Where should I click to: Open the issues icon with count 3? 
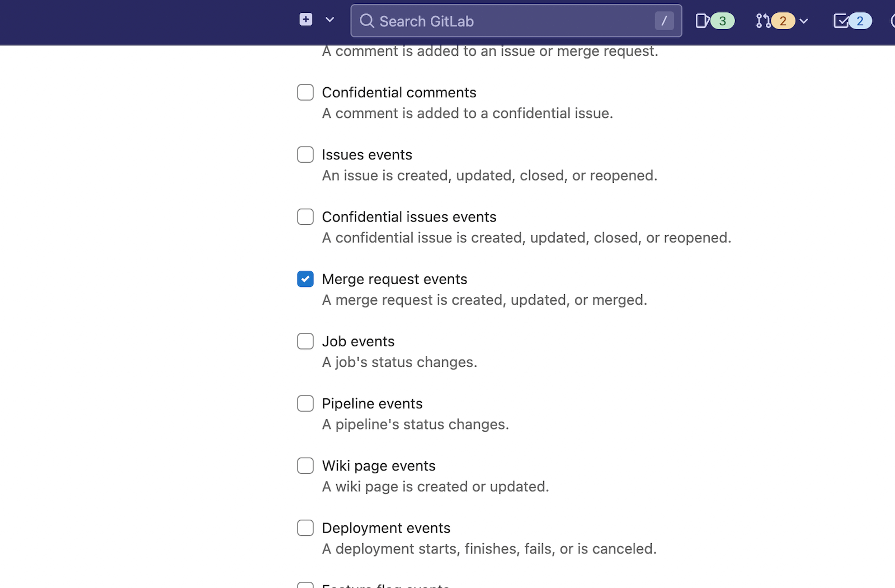[703, 21]
